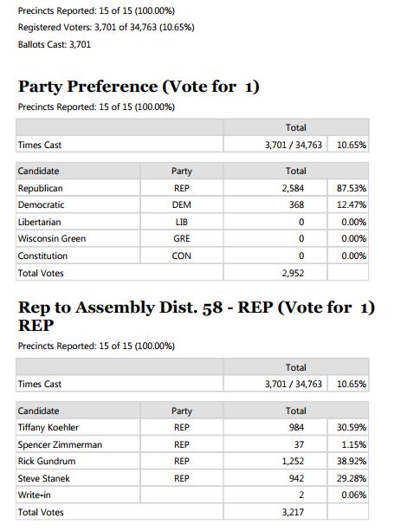Select the Libertarian party cell LIB
Viewport: 420px width, 531px height.
click(181, 222)
